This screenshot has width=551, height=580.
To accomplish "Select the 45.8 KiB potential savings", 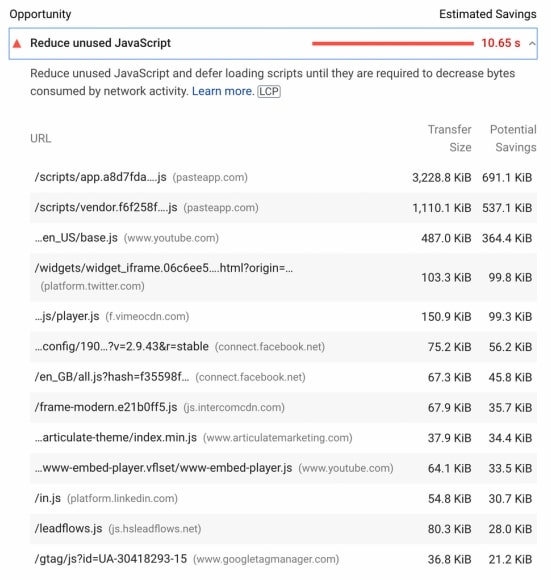I will [x=510, y=377].
